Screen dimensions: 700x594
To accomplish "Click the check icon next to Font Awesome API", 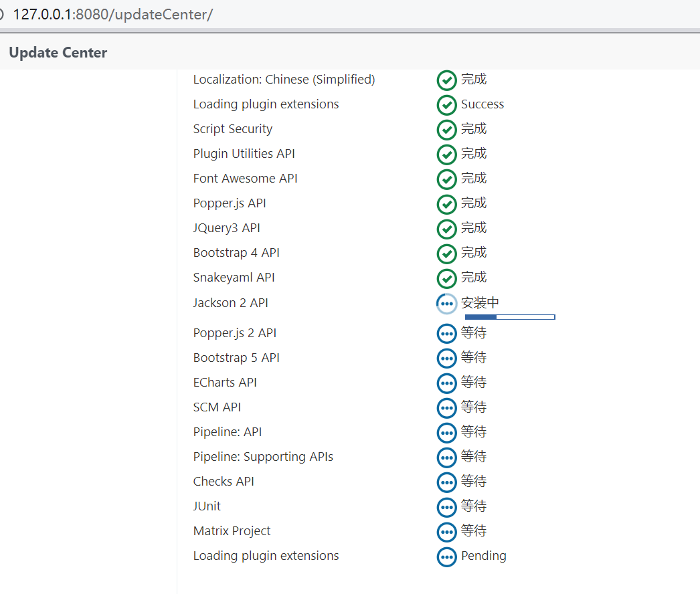I will (446, 179).
